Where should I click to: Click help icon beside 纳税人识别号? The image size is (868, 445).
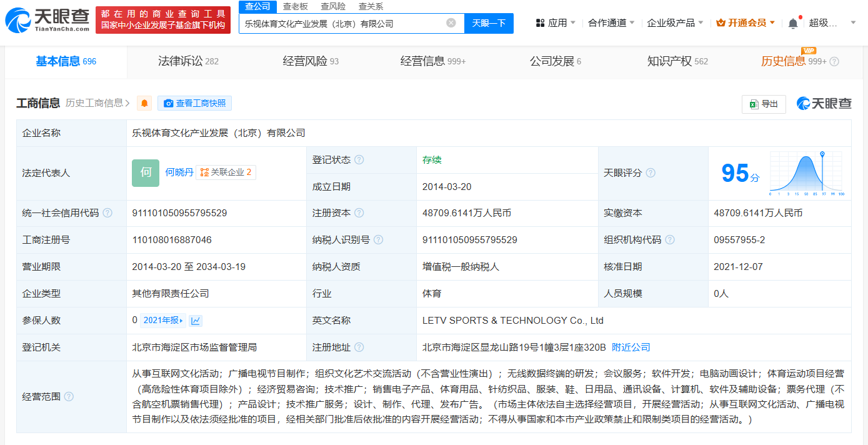point(378,240)
